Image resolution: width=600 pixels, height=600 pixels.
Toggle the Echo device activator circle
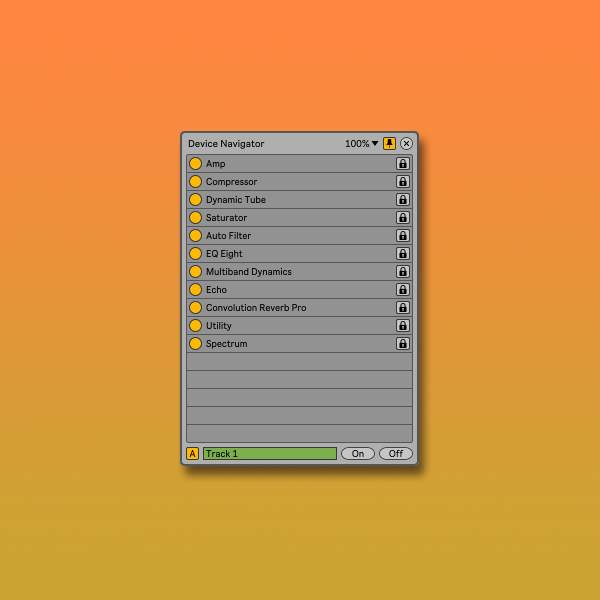pos(196,290)
